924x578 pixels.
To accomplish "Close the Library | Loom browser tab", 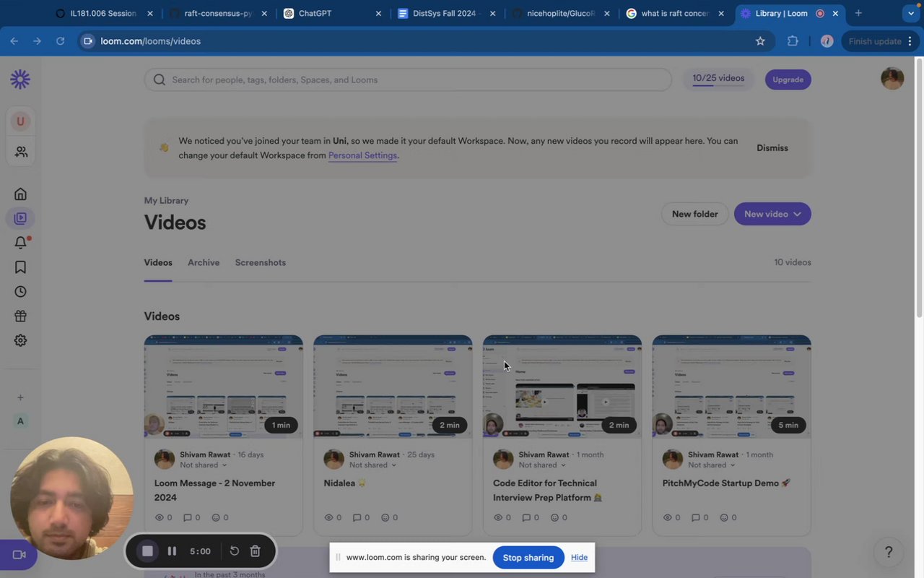I will click(x=835, y=13).
